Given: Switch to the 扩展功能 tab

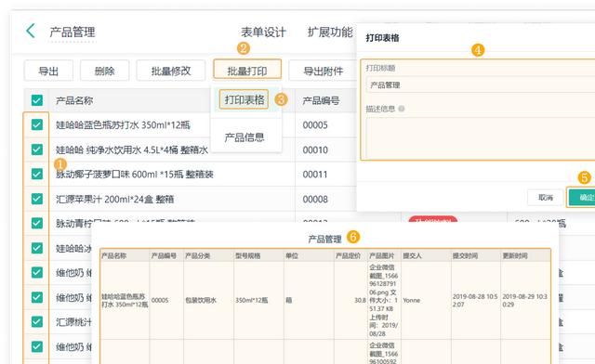Looking at the screenshot, I should coord(330,32).
